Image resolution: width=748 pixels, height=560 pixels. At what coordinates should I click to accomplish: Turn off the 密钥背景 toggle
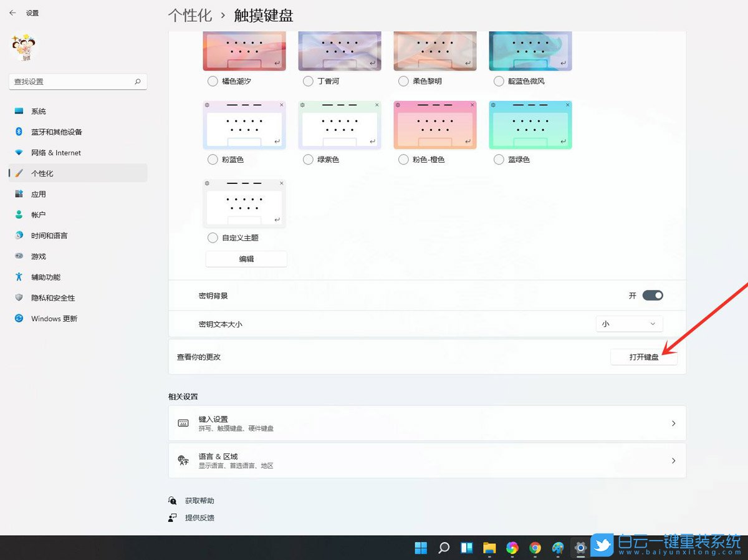pos(653,295)
